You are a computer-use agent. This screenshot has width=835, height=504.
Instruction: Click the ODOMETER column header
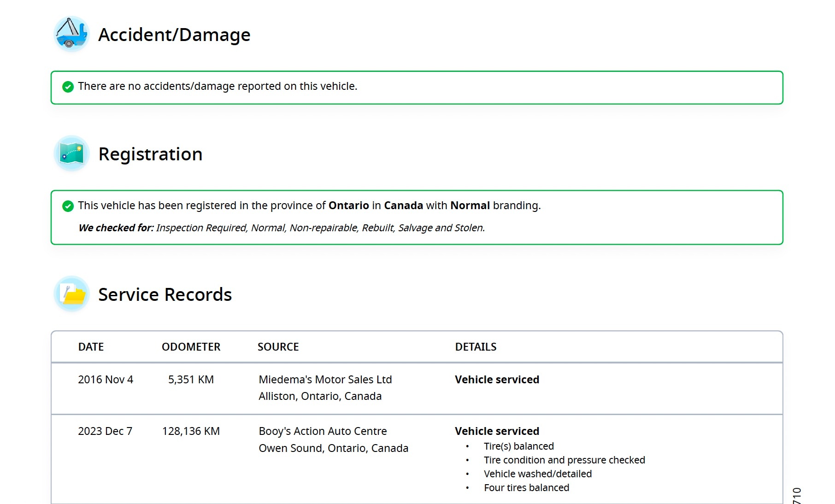click(191, 347)
